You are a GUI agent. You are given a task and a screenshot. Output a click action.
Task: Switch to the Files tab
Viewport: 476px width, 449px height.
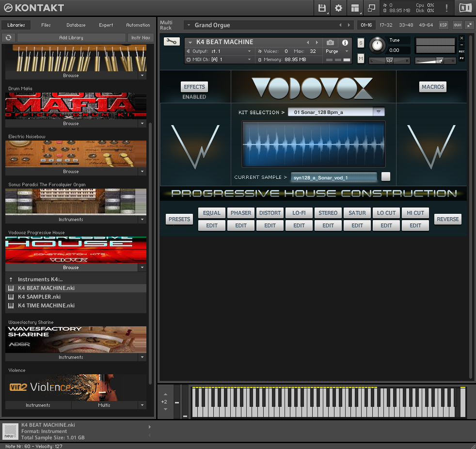pyautogui.click(x=46, y=25)
